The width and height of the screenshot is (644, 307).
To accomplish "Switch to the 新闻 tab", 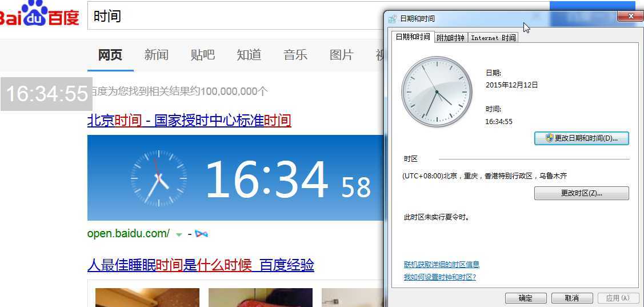I will pos(156,55).
